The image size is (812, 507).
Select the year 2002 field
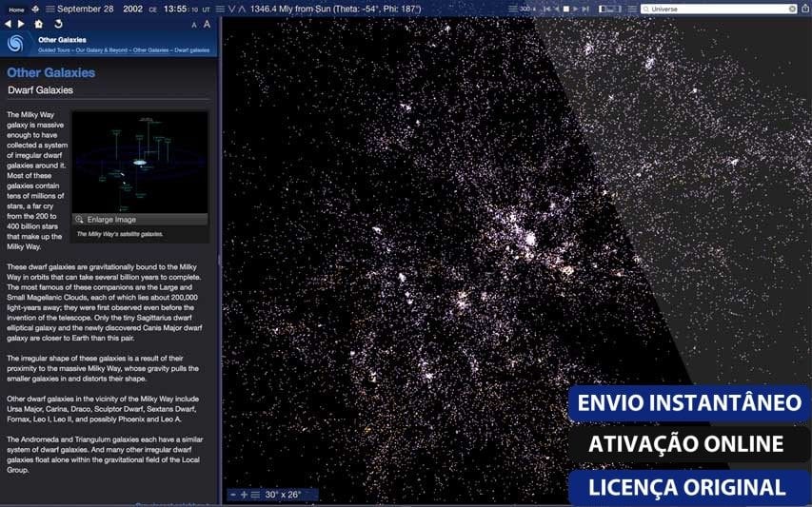click(132, 9)
